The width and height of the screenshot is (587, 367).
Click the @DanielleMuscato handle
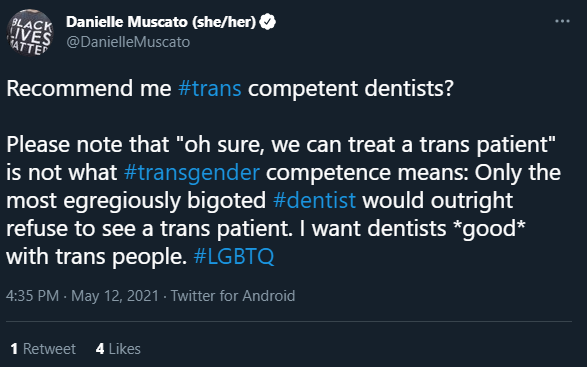[x=128, y=42]
